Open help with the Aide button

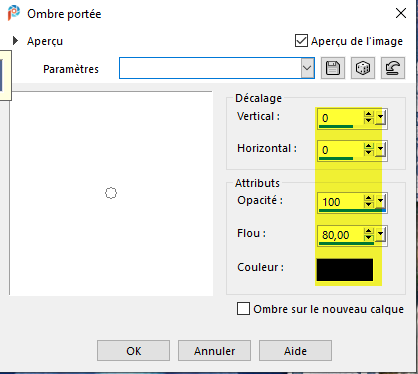click(x=295, y=351)
